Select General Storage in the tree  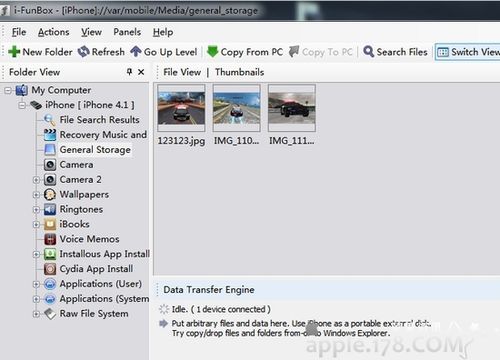pos(95,150)
